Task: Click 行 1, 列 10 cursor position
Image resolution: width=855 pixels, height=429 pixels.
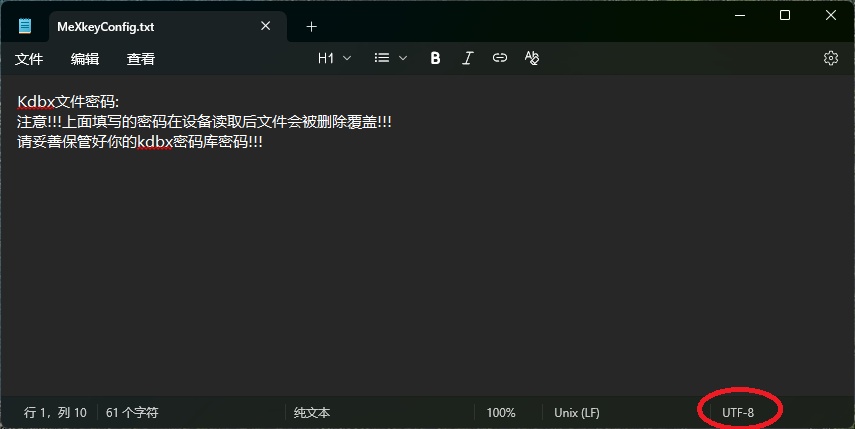Action: [x=55, y=412]
